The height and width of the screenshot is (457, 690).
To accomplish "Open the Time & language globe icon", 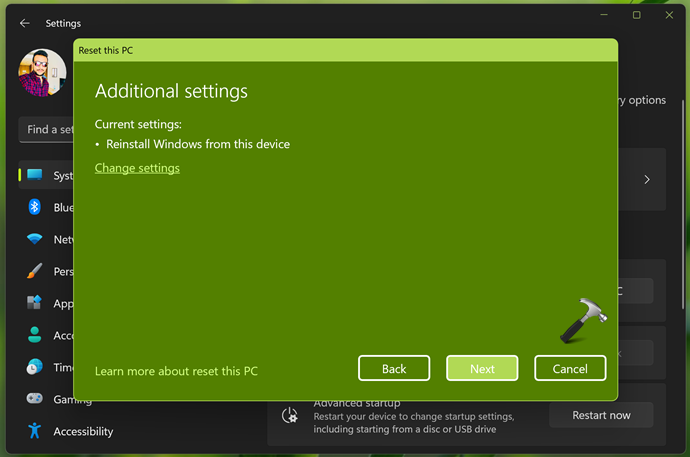I will [35, 367].
